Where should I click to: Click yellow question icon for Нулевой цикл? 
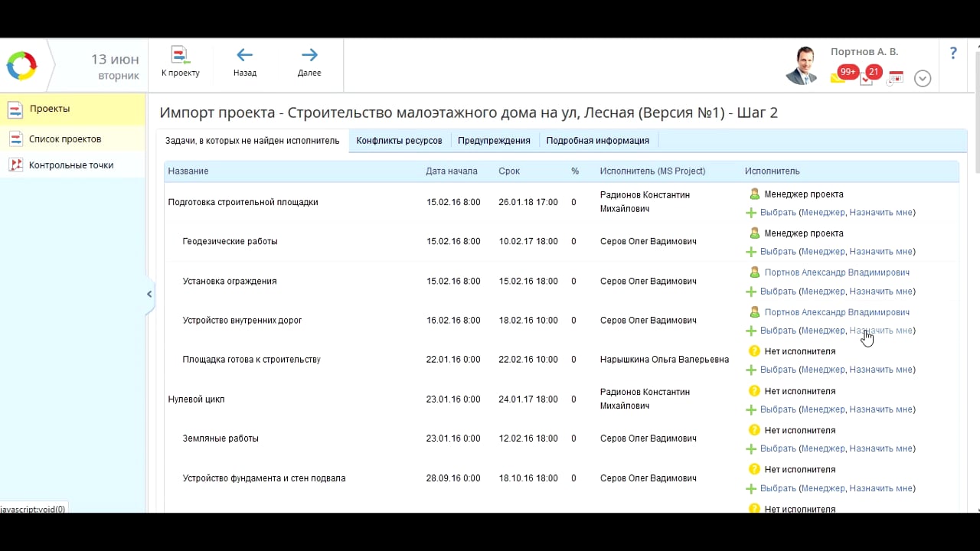(x=754, y=391)
